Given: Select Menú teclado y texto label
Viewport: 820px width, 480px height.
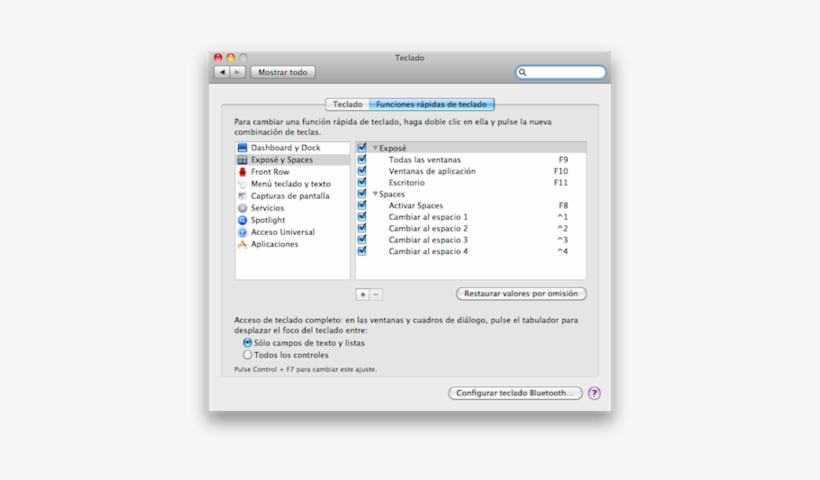Looking at the screenshot, I should point(291,184).
